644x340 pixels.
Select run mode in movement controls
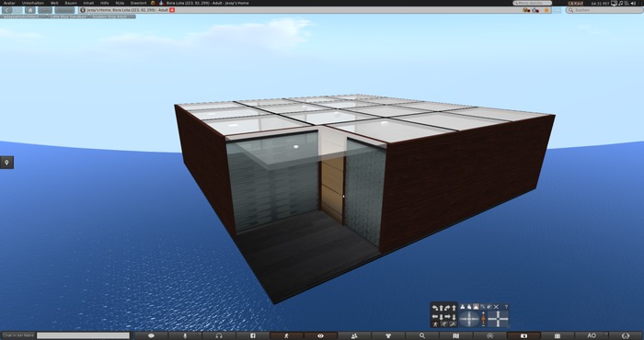point(444,324)
